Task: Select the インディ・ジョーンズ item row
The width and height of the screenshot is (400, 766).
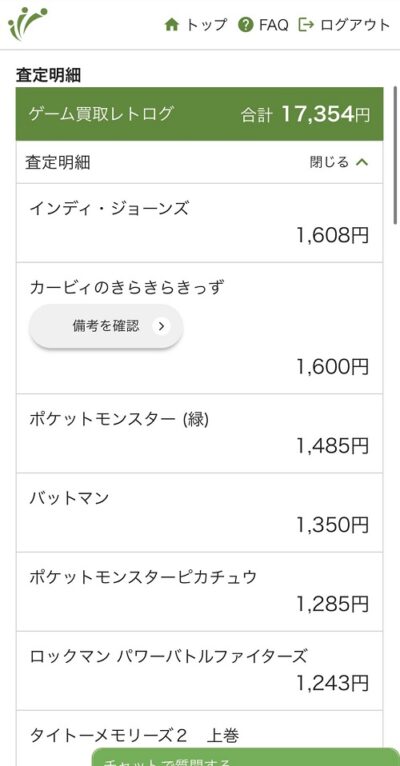Action: pos(199,223)
